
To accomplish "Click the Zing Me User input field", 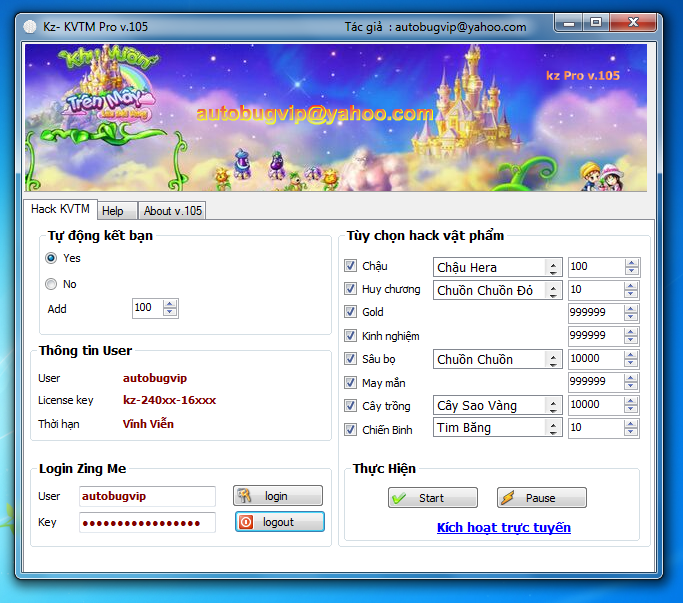I will pyautogui.click(x=147, y=496).
